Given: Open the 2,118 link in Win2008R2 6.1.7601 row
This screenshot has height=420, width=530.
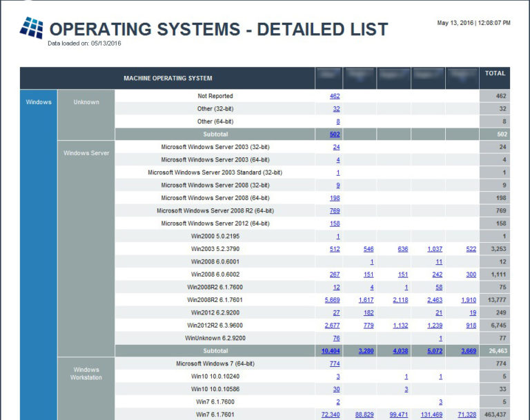Looking at the screenshot, I should pyautogui.click(x=400, y=300).
